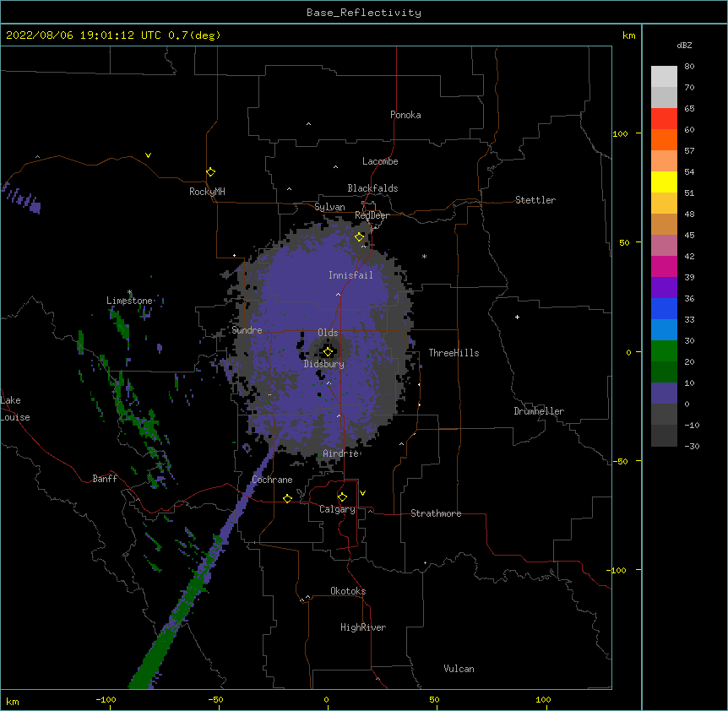
Task: Select the green 20-30 dBZ legend swatch
Action: tap(664, 351)
